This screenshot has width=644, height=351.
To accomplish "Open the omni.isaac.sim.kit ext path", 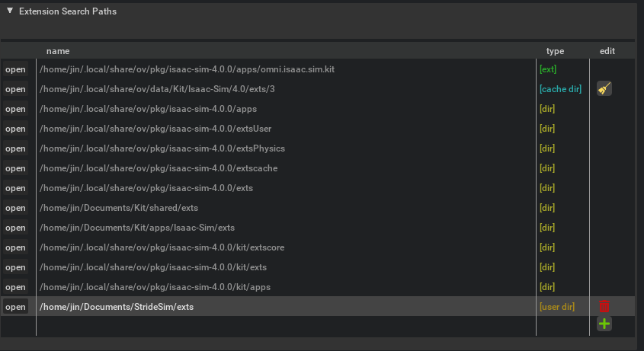I will pyautogui.click(x=15, y=69).
